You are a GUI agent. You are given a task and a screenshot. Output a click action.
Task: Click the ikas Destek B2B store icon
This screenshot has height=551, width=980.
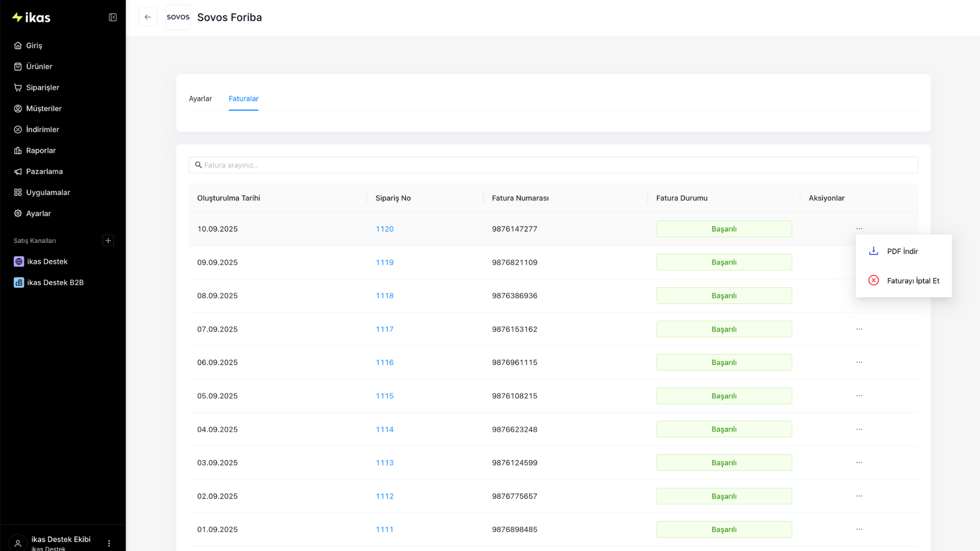point(19,283)
